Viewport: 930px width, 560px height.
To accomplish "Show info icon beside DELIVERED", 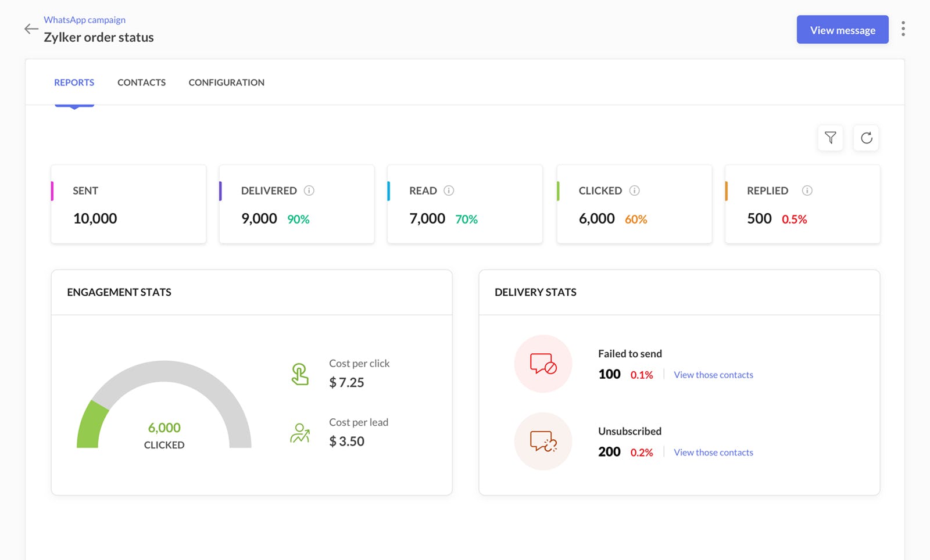I will point(309,191).
